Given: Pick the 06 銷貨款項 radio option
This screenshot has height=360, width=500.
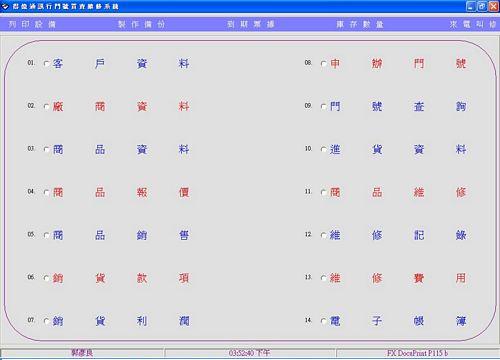Looking at the screenshot, I should click(46, 278).
